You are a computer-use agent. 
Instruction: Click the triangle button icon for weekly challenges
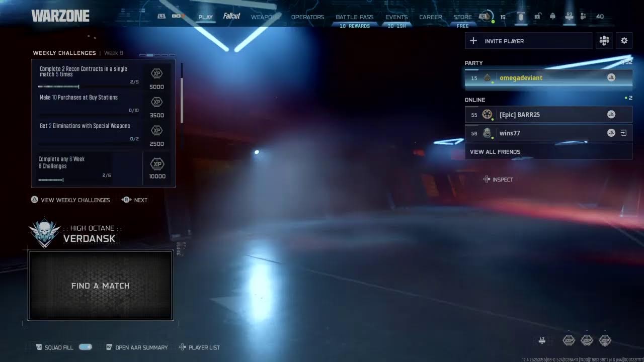click(34, 200)
